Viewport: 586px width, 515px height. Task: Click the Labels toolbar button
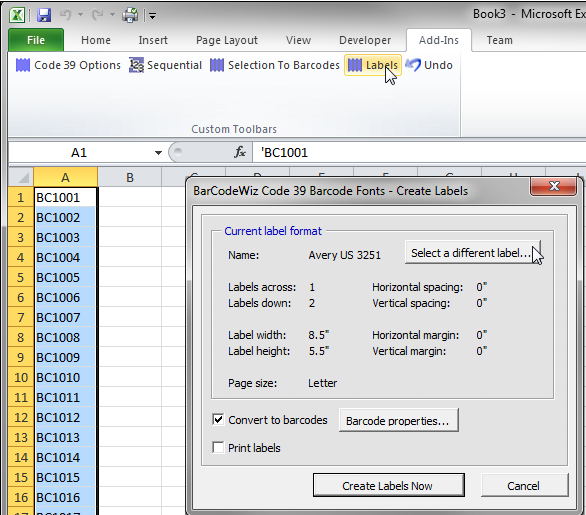point(373,65)
